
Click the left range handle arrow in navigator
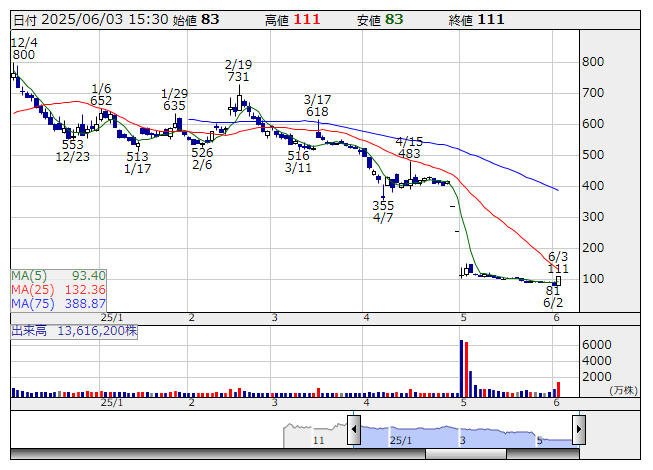[354, 429]
